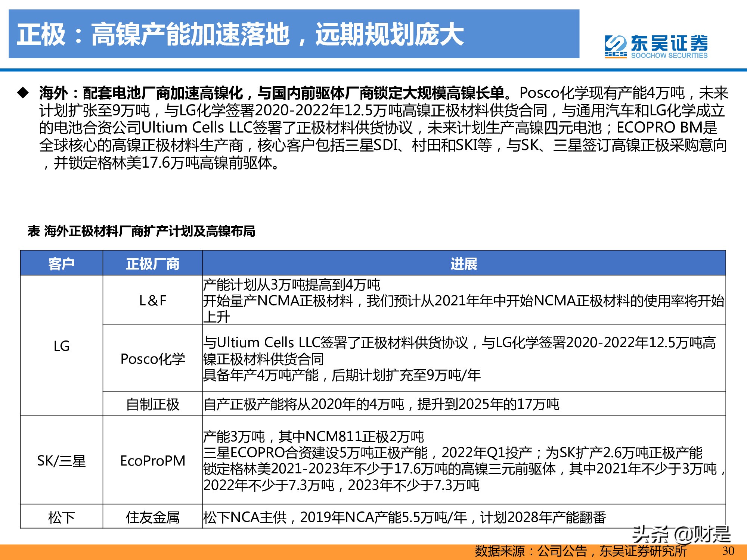This screenshot has width=747, height=560.
Task: Select the LG customer cell
Action: click(61, 346)
